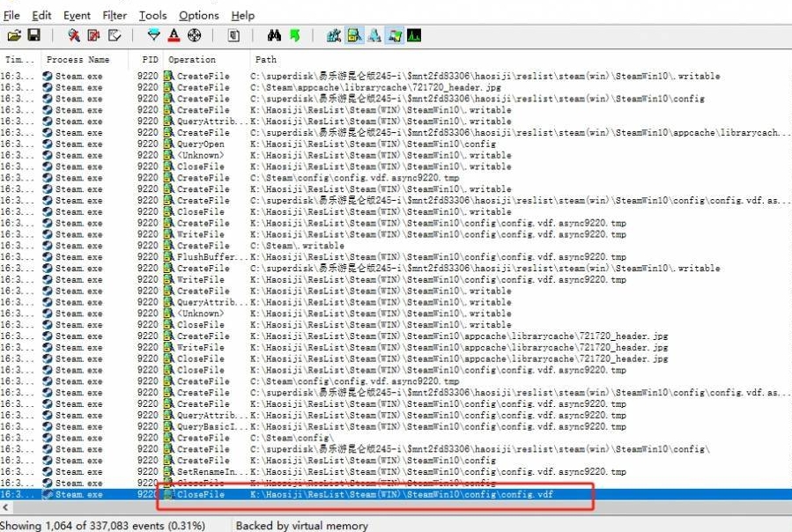Click the superdisk path ending appcache\librarycach...

pyautogui.click(x=519, y=132)
